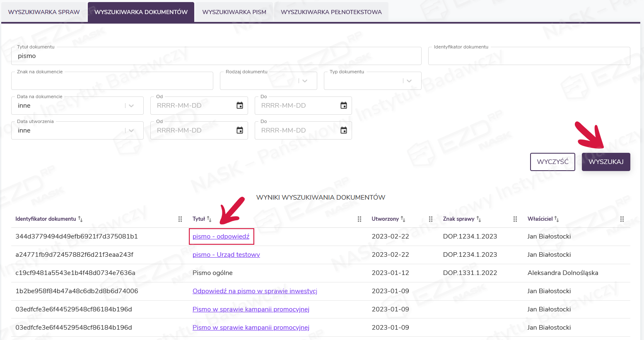Image resolution: width=644 pixels, height=340 pixels.
Task: Sort results by Utworzony date arrows
Action: 403,219
